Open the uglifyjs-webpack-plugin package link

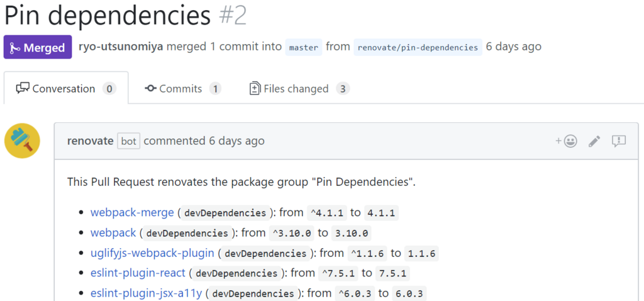click(152, 253)
